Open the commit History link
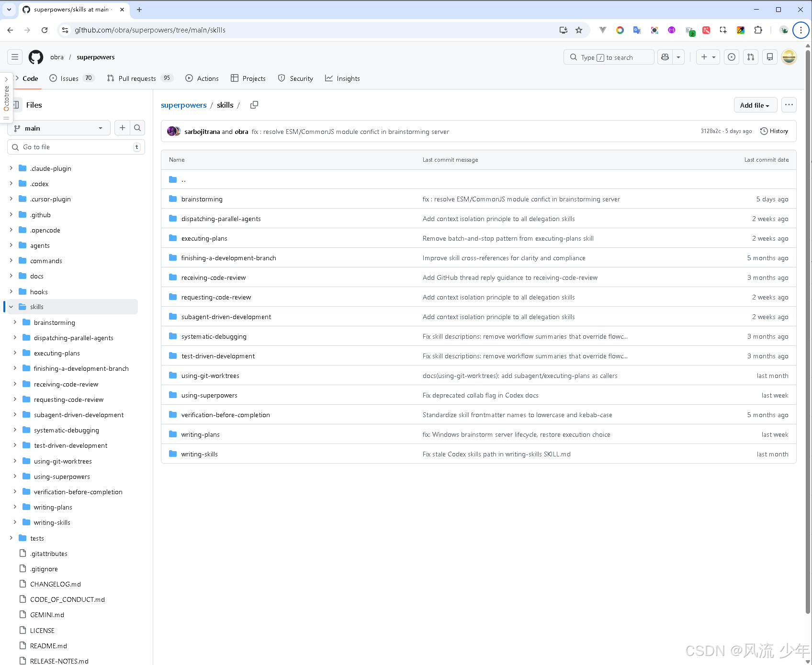This screenshot has height=665, width=812. (774, 131)
